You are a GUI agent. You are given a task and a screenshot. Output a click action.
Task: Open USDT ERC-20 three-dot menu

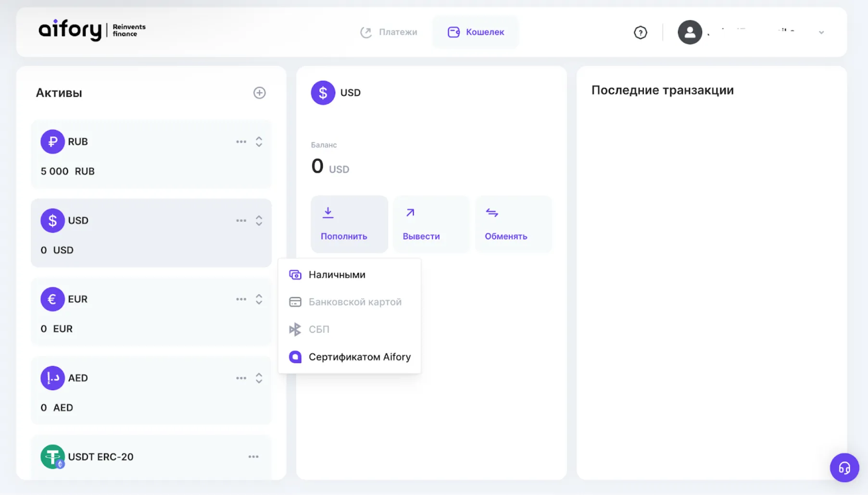[x=253, y=457]
